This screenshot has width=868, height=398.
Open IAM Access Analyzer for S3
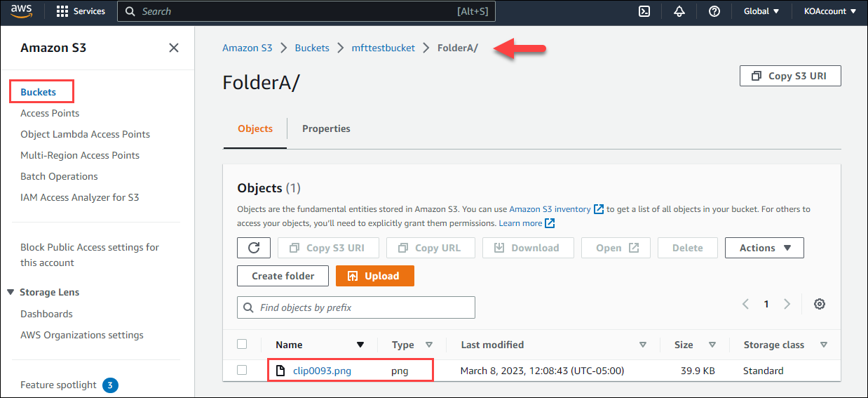(x=80, y=197)
